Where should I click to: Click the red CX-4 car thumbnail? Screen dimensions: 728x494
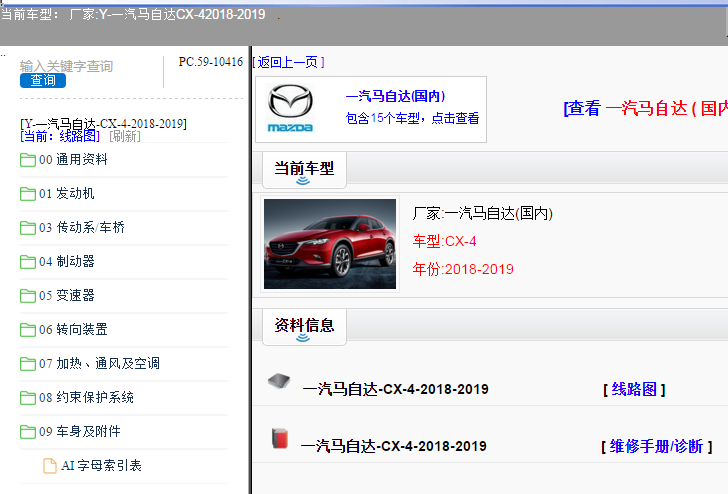click(330, 244)
